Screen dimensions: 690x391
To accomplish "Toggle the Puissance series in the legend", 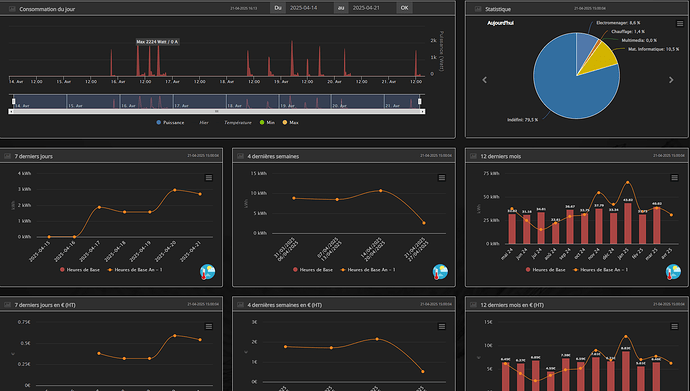I will (170, 123).
